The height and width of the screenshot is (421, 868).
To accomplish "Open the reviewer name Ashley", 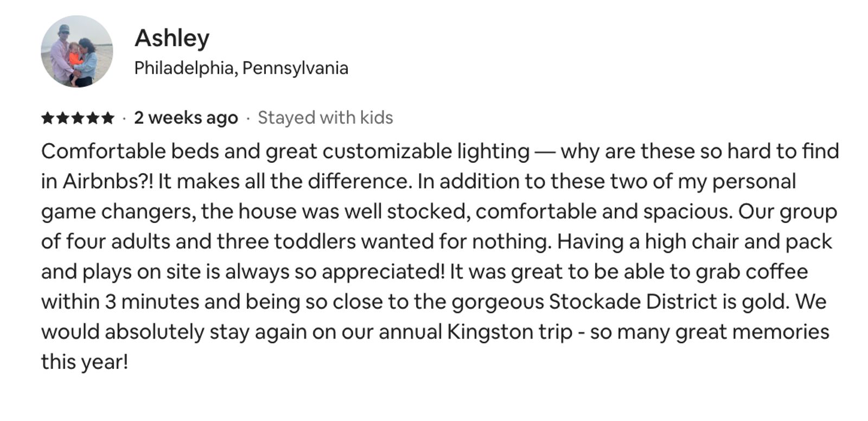I will [171, 38].
